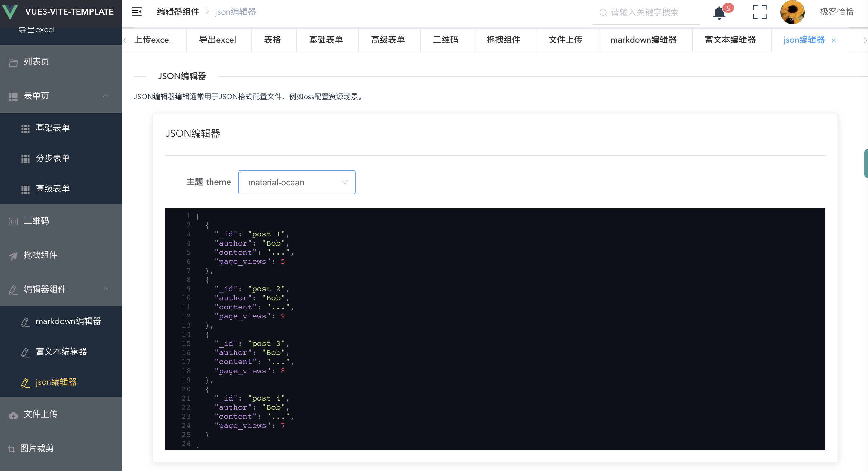Close the json编辑器 tab

833,40
